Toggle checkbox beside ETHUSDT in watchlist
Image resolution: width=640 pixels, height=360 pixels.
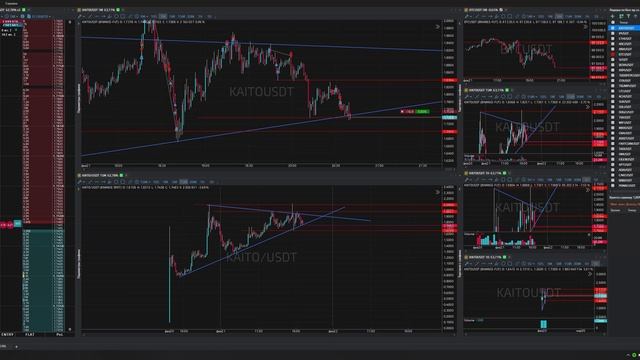tap(613, 39)
